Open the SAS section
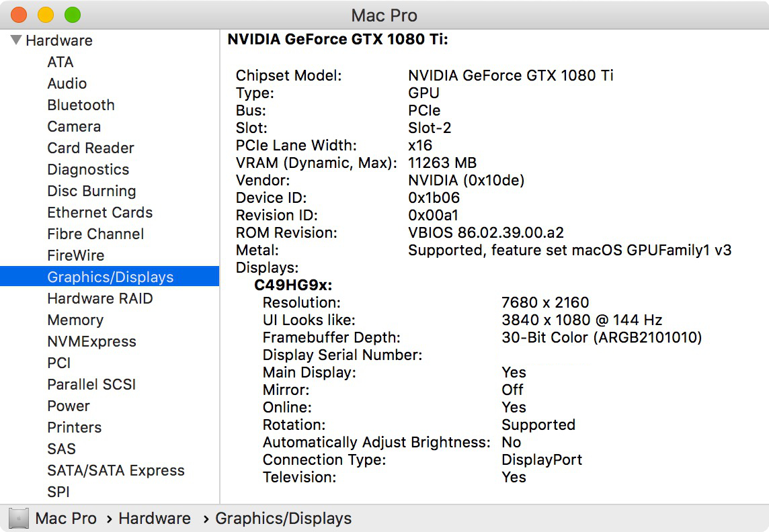The image size is (769, 532). coord(62,449)
